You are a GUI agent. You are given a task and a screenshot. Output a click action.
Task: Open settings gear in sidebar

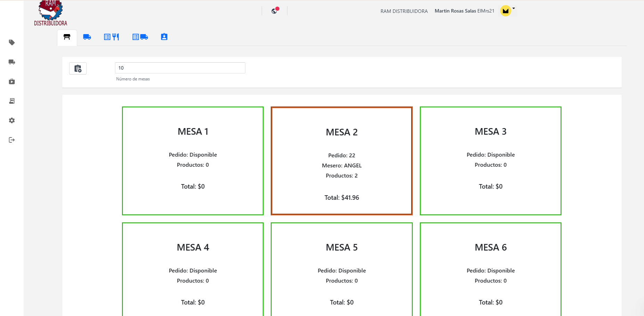point(12,120)
